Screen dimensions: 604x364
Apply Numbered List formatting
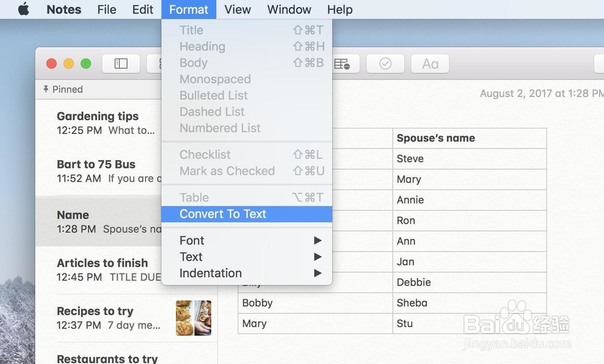point(220,128)
